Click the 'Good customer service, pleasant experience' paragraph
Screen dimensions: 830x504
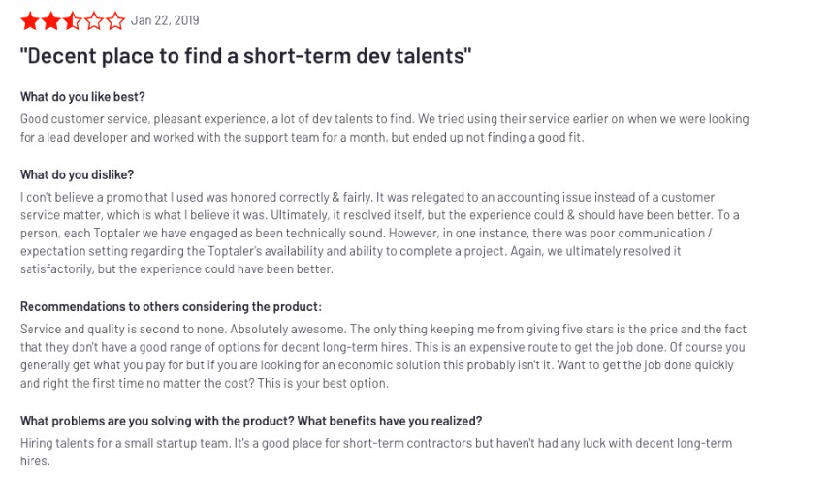384,128
